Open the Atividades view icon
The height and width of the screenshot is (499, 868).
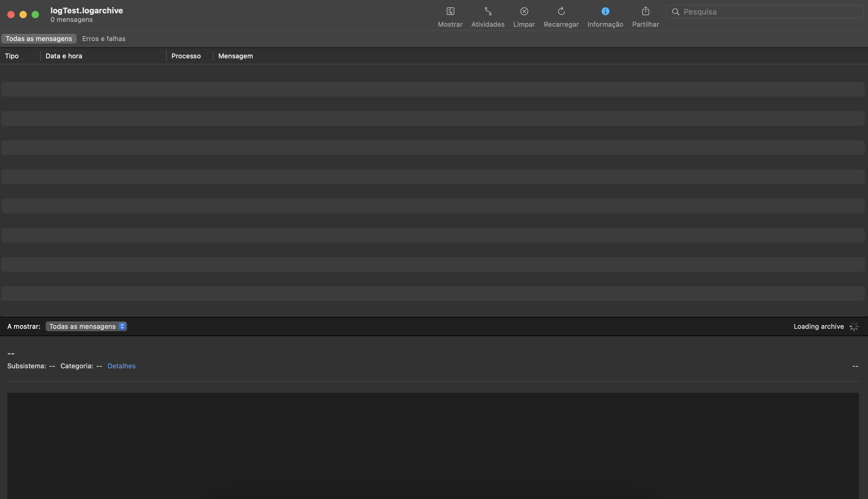click(488, 11)
